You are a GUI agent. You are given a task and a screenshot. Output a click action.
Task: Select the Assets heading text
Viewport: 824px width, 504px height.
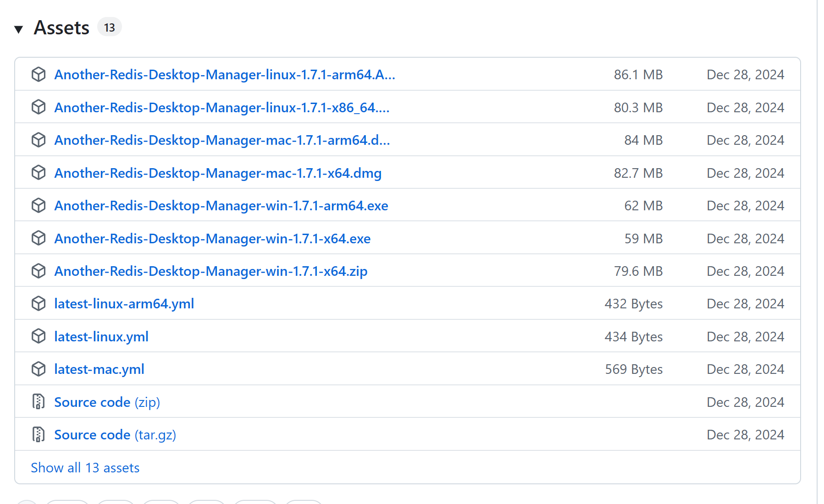click(61, 27)
